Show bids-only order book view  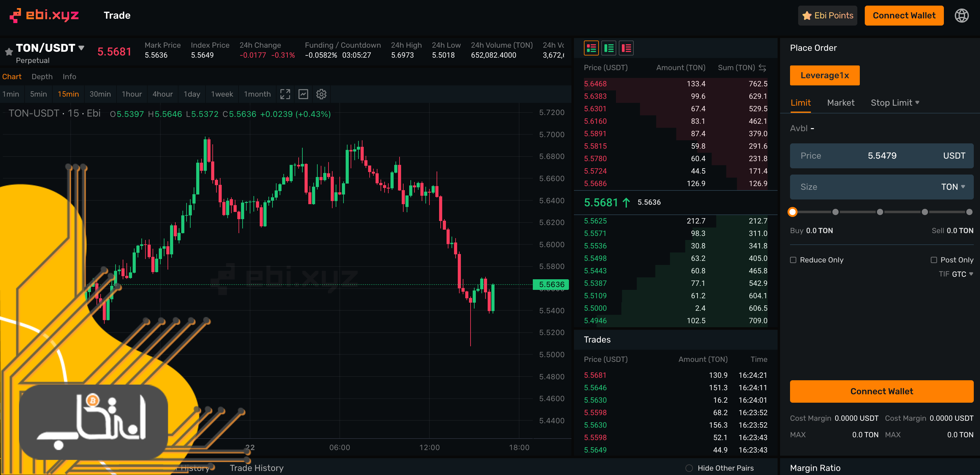tap(609, 48)
